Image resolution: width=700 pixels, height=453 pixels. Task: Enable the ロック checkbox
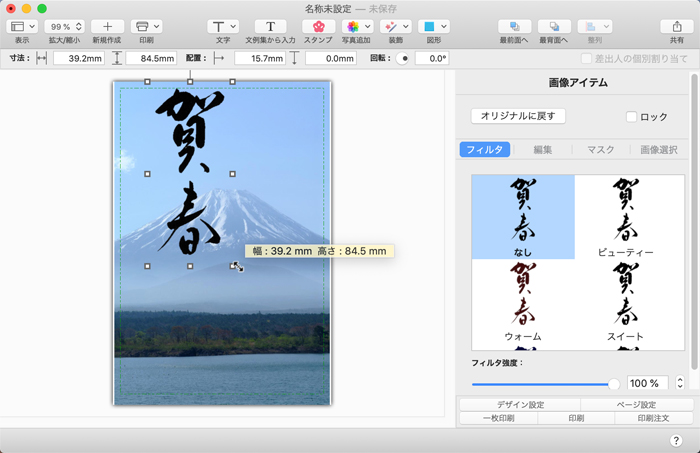pyautogui.click(x=631, y=117)
